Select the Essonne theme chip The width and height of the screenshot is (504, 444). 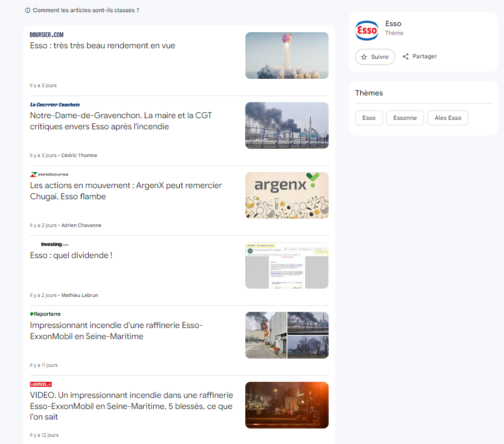405,118
